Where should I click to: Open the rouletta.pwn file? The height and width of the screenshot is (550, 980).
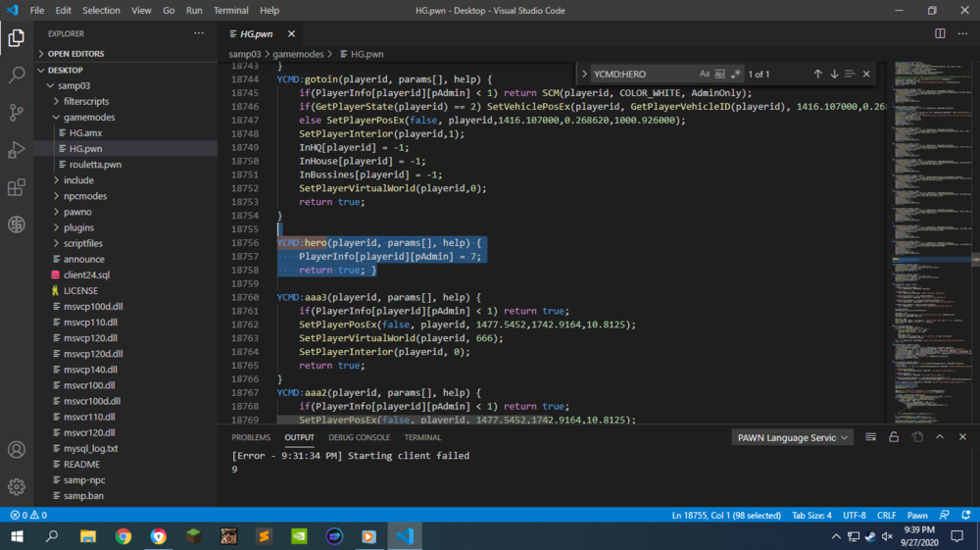coord(125,165)
